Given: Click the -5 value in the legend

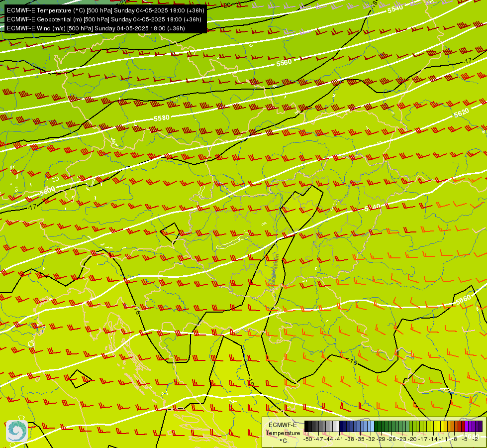Looking at the screenshot, I should point(465,439).
